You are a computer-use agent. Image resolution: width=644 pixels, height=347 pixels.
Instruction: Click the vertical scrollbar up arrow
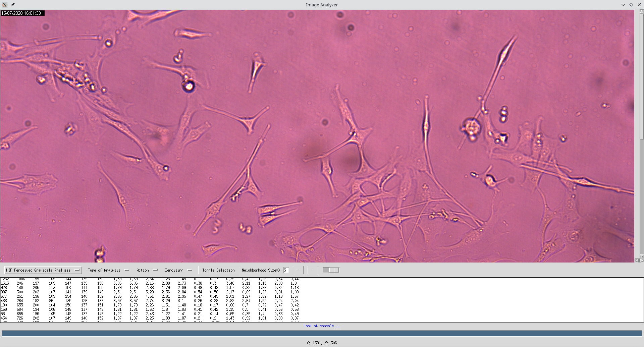(x=641, y=12)
